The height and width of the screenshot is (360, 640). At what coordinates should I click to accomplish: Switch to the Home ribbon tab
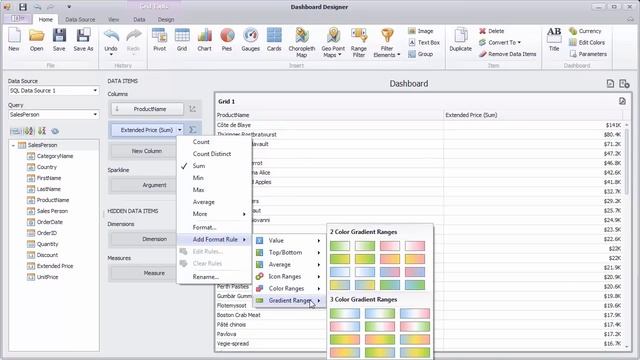[45, 19]
